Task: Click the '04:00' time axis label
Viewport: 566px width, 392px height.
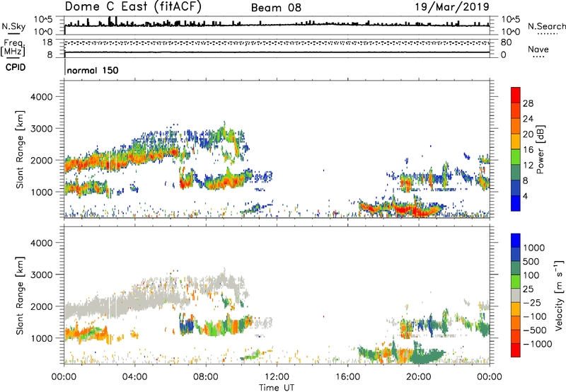Action: click(134, 377)
